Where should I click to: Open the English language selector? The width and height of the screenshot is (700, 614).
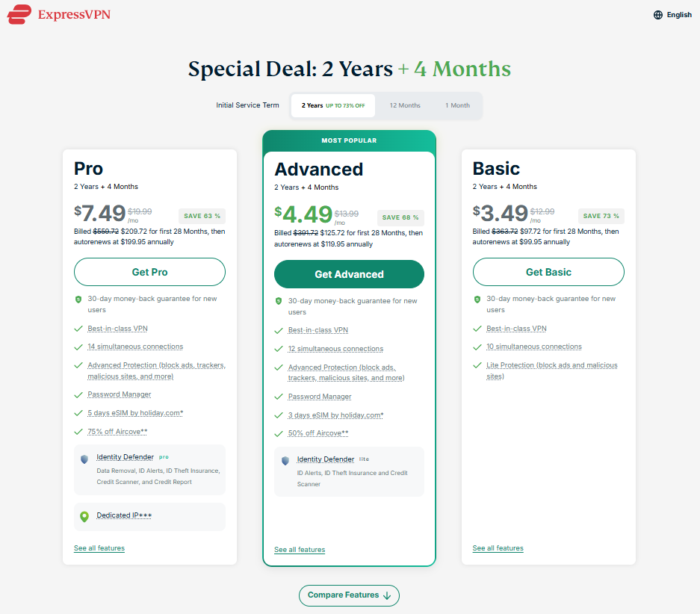pos(679,15)
